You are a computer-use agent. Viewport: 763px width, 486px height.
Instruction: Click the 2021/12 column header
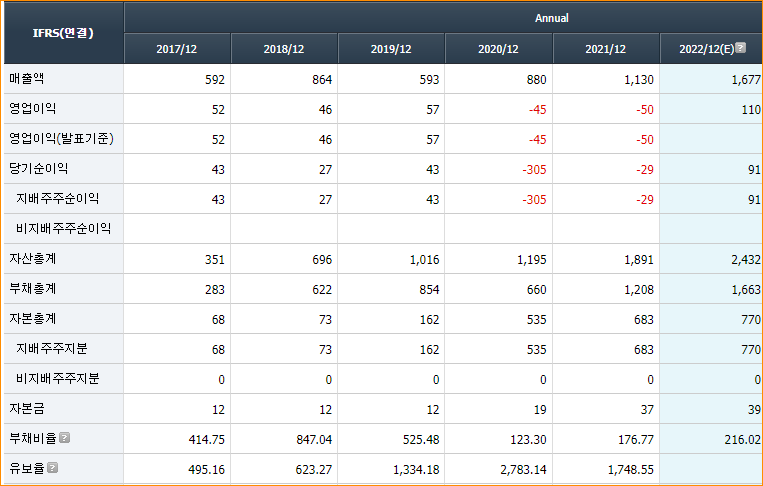point(605,49)
